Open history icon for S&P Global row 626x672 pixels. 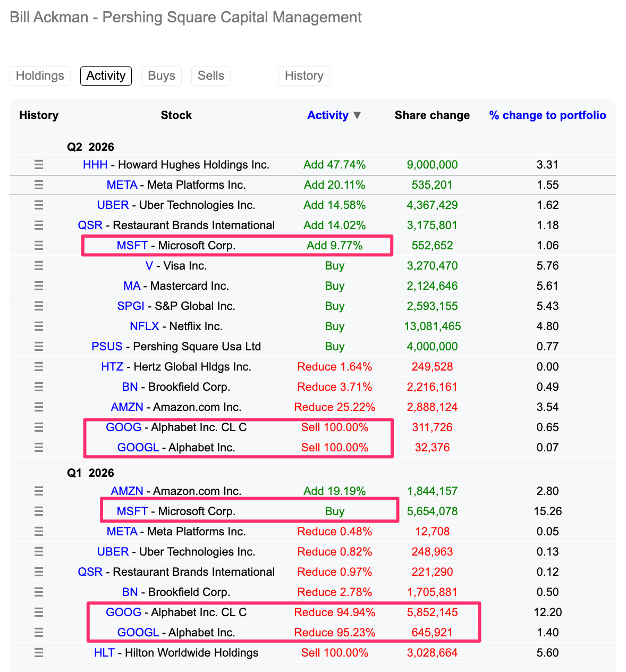[39, 306]
